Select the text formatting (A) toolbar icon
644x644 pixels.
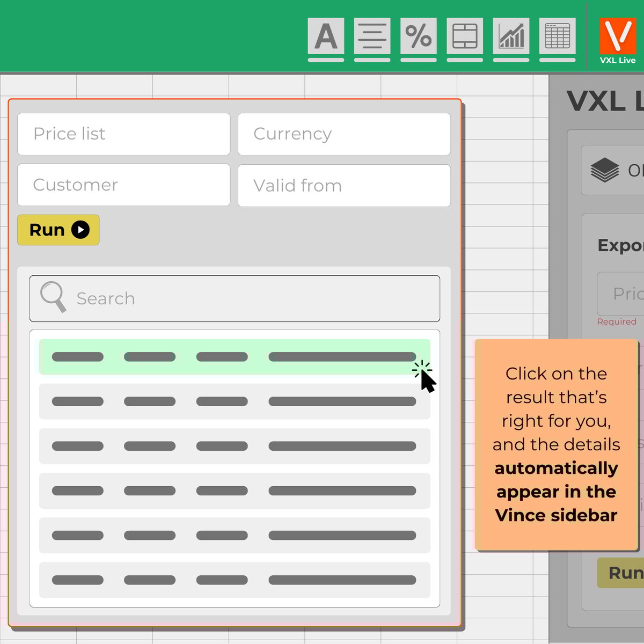click(325, 36)
